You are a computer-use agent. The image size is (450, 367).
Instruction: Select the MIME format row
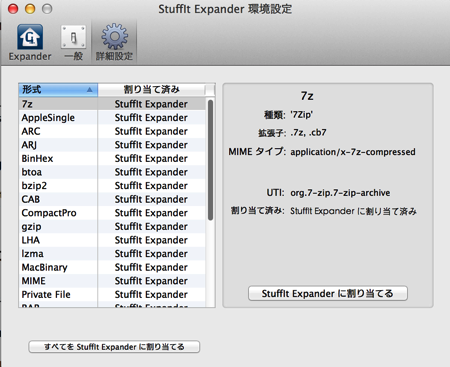[x=112, y=281]
